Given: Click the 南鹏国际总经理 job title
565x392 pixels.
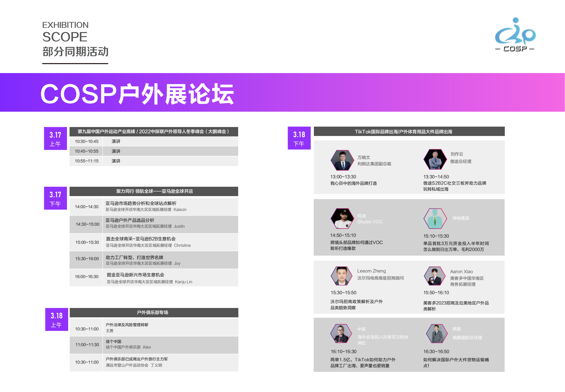Looking at the screenshot, I should pos(467,338).
